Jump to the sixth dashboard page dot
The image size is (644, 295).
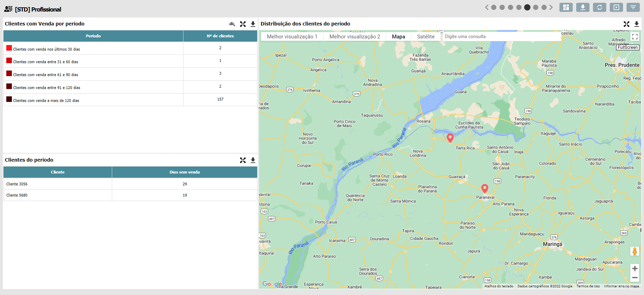coord(536,7)
